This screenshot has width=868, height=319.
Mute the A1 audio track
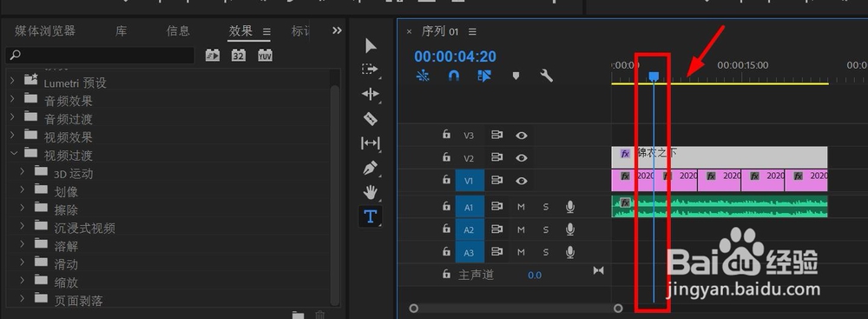click(x=521, y=207)
